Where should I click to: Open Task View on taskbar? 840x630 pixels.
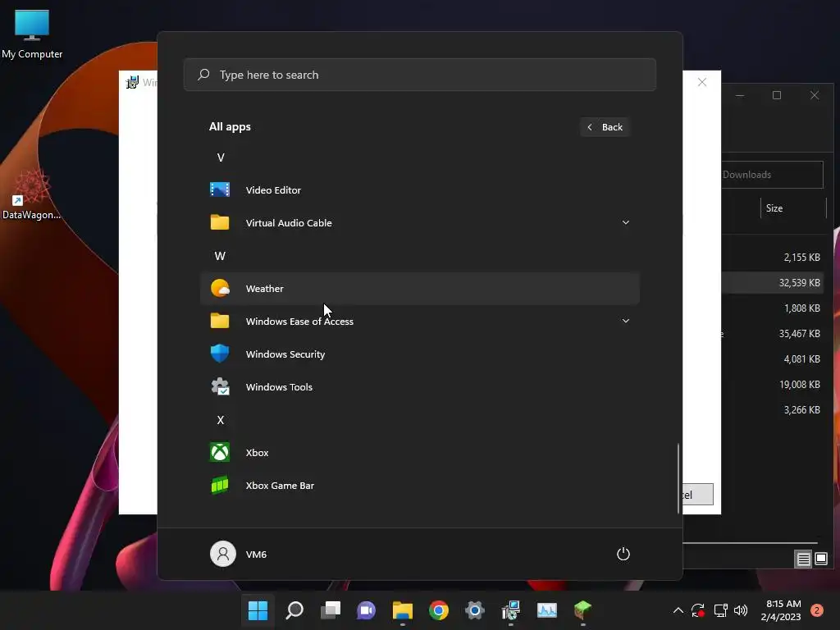point(330,610)
